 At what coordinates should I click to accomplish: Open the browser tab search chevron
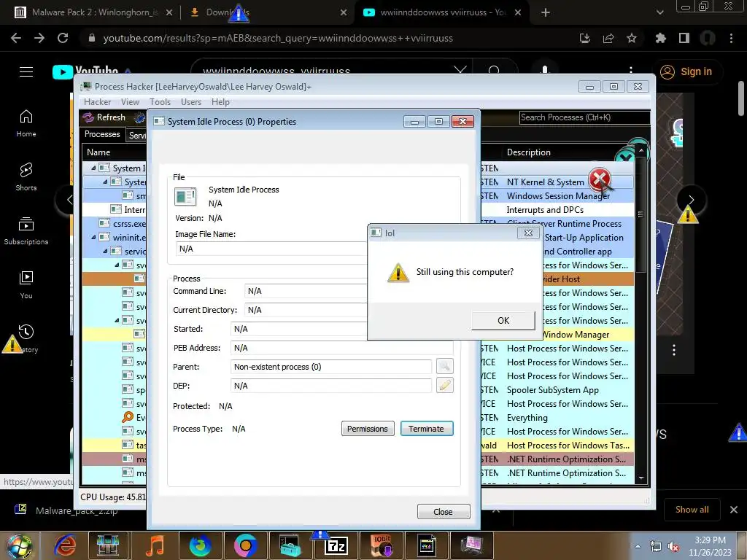pos(659,12)
